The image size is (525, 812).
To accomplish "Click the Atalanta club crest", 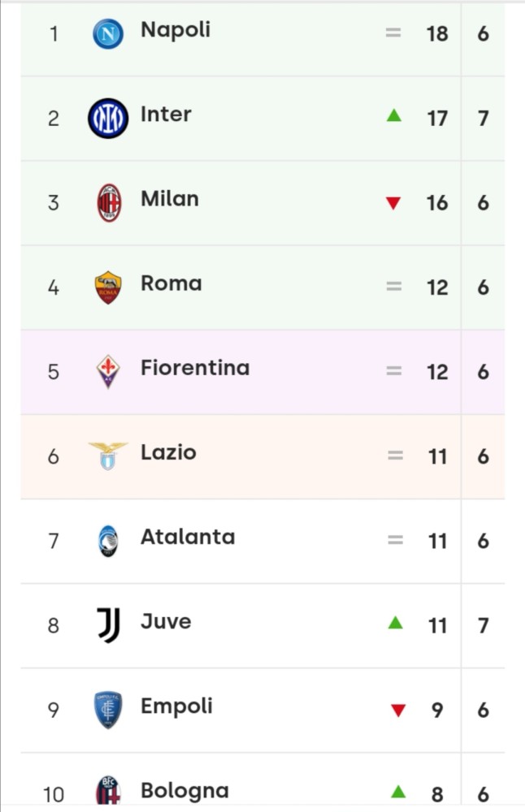I will (x=108, y=541).
